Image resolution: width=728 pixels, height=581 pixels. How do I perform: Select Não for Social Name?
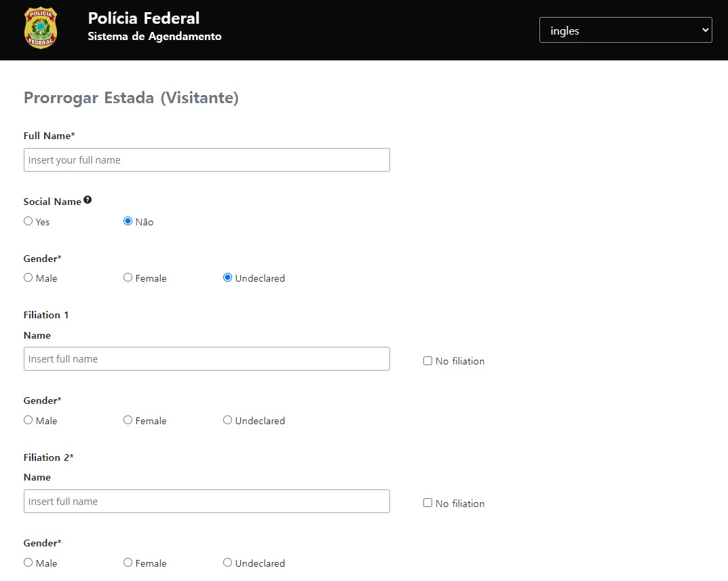click(128, 221)
